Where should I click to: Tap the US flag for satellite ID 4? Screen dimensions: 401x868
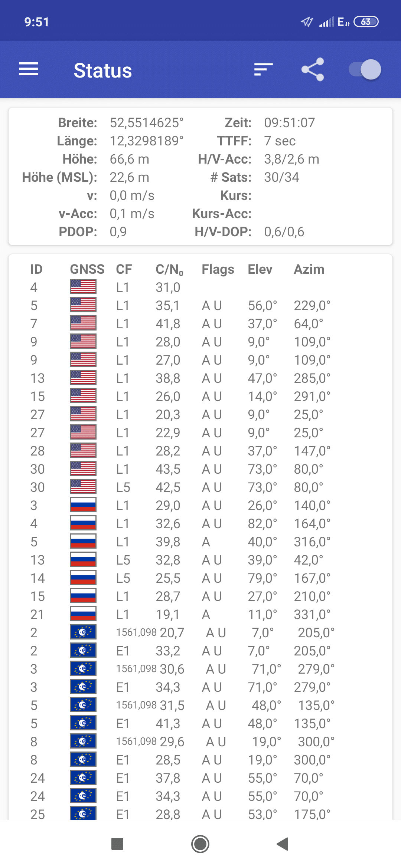(x=83, y=287)
